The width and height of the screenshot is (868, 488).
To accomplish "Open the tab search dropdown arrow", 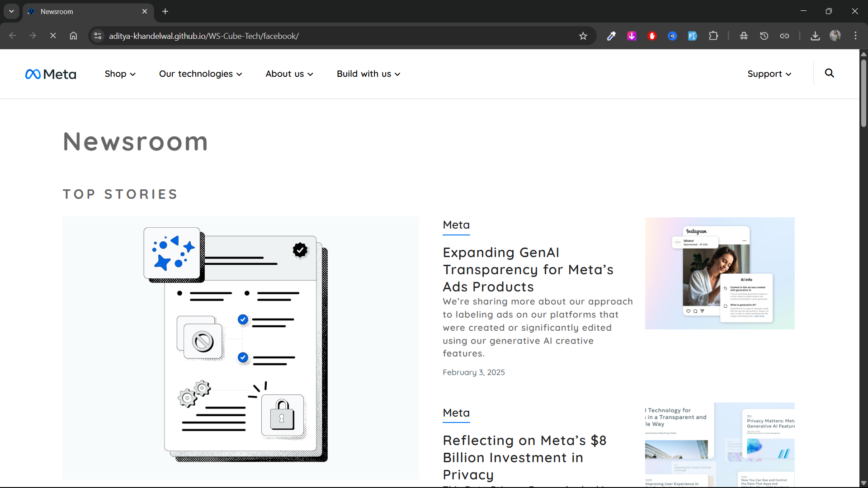I will (x=11, y=12).
